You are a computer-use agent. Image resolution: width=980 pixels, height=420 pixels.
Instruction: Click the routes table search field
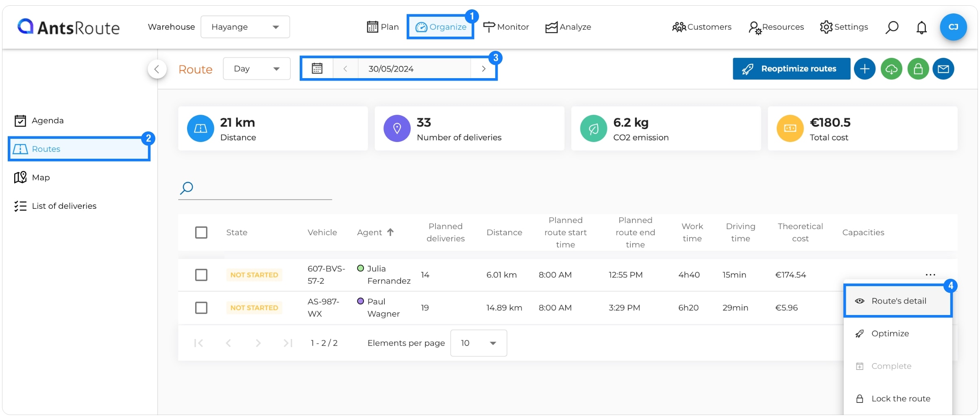255,188
